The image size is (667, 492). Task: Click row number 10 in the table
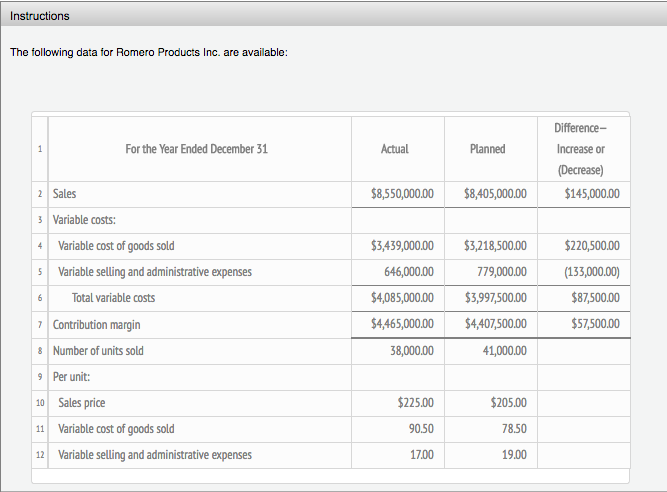coord(40,403)
